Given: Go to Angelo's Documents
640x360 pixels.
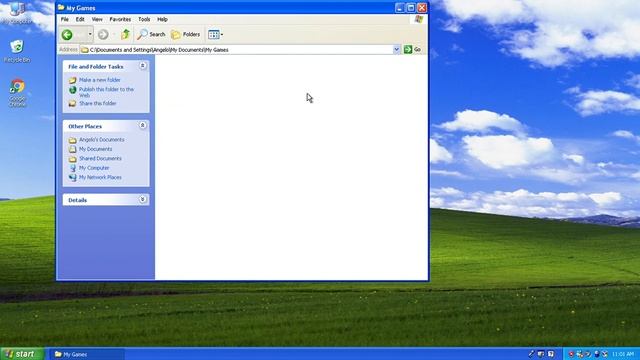Looking at the screenshot, I should pyautogui.click(x=102, y=140).
